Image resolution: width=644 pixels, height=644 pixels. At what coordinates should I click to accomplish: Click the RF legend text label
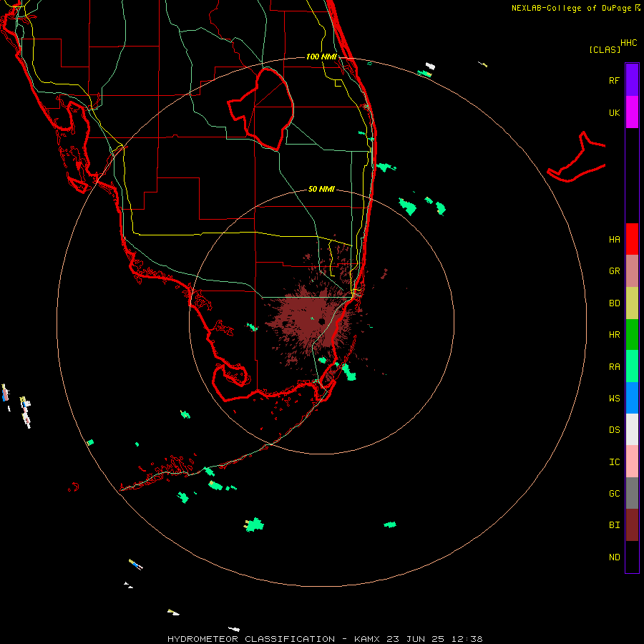click(x=614, y=80)
